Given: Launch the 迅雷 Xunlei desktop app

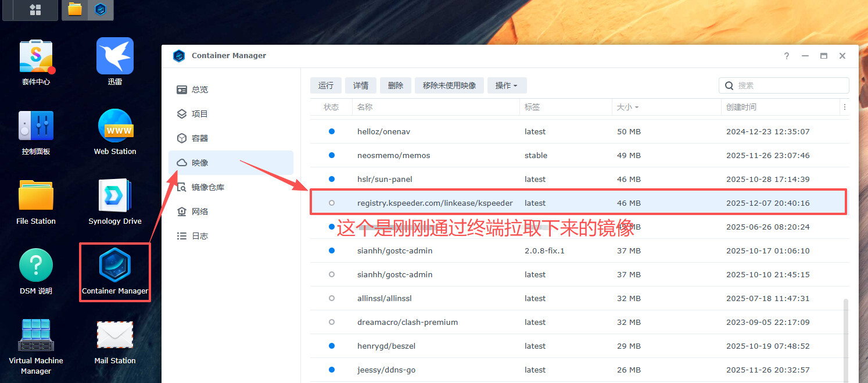Looking at the screenshot, I should (115, 57).
